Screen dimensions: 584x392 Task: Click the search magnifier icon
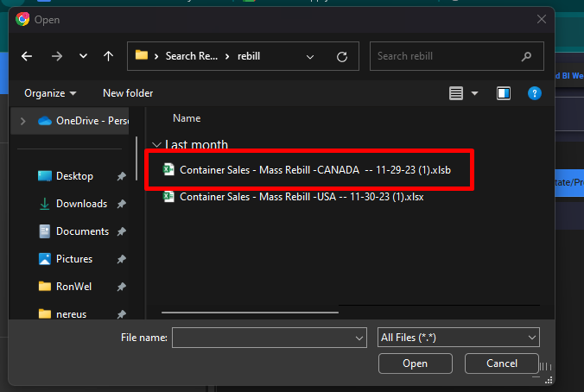pyautogui.click(x=526, y=56)
